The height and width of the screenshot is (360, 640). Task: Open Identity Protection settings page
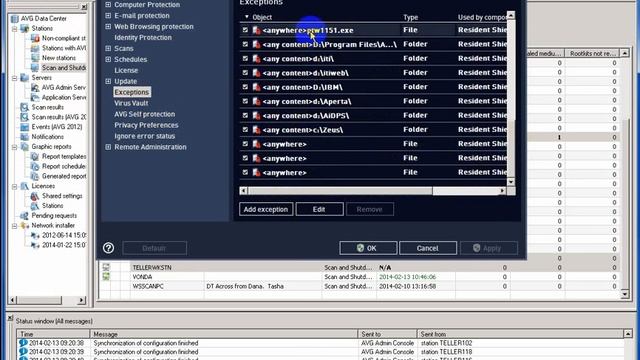143,38
